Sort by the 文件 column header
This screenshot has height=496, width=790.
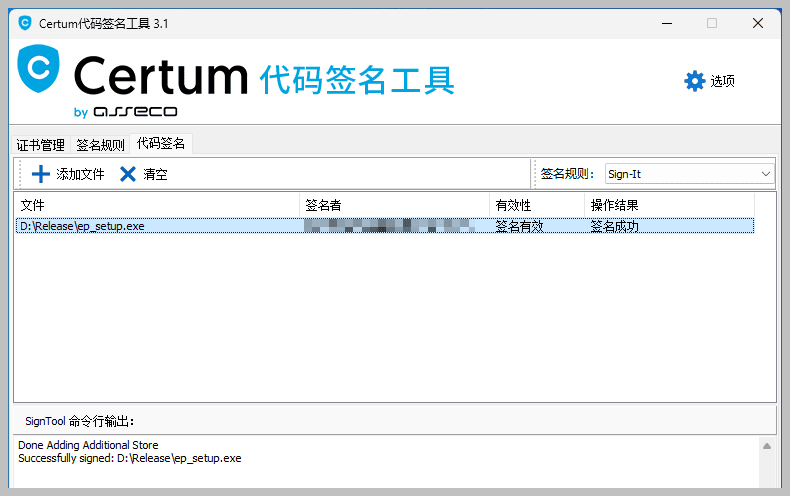(x=157, y=205)
